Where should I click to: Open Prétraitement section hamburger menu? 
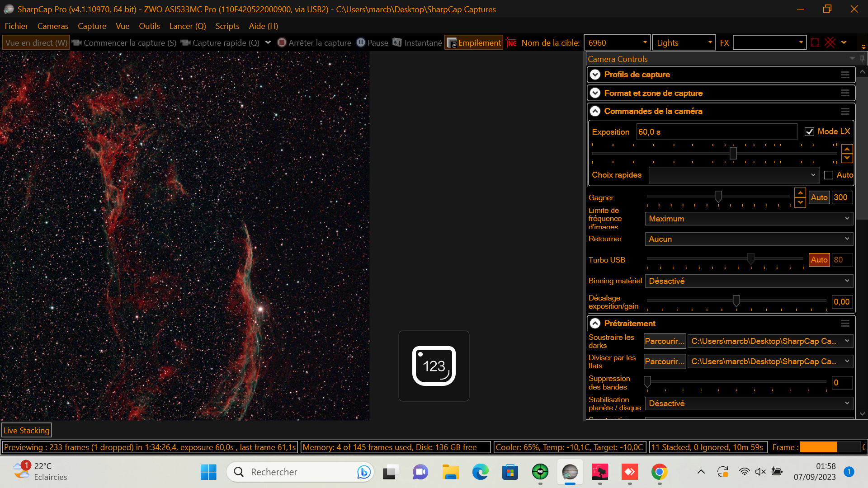(845, 324)
